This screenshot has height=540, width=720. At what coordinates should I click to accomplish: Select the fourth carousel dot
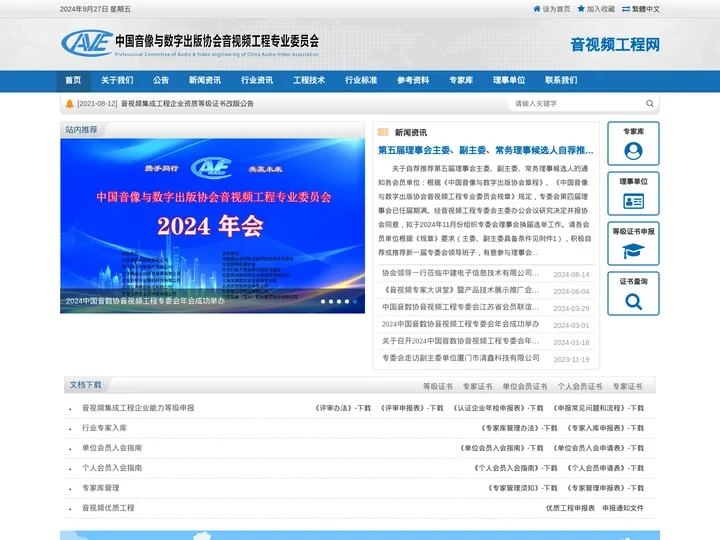[347, 302]
